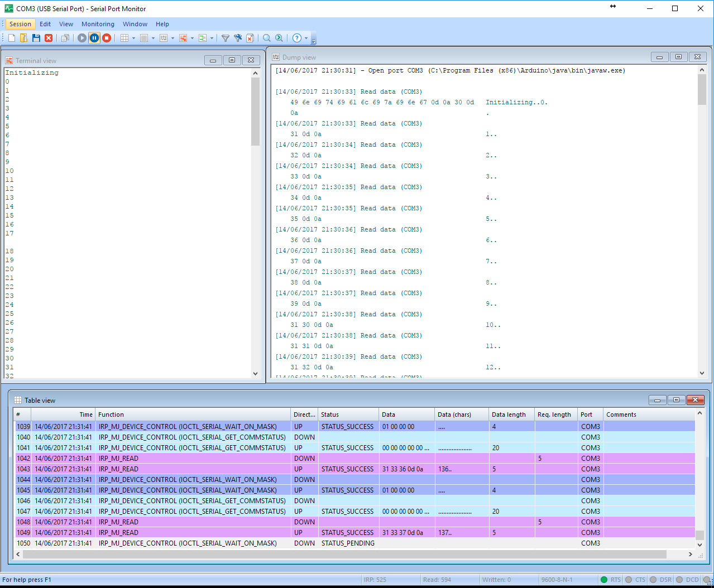Click the clear data page icon
714x588 pixels.
[x=250, y=38]
